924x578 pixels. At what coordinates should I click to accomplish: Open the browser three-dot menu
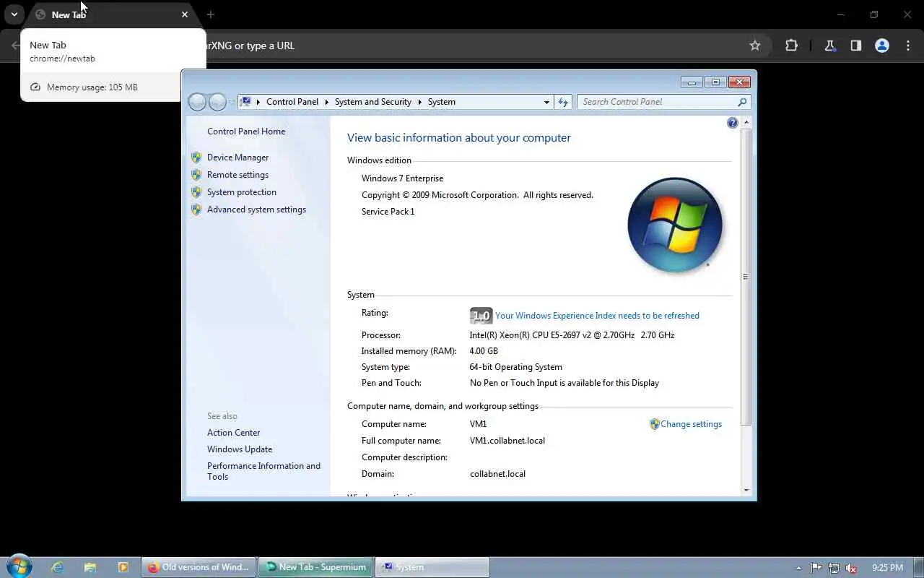click(908, 46)
